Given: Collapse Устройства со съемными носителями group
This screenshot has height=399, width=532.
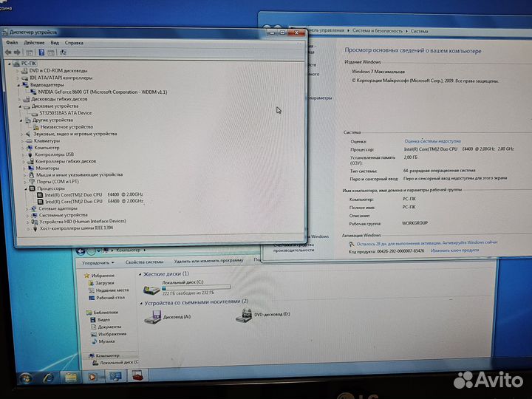Looking at the screenshot, I should point(141,304).
